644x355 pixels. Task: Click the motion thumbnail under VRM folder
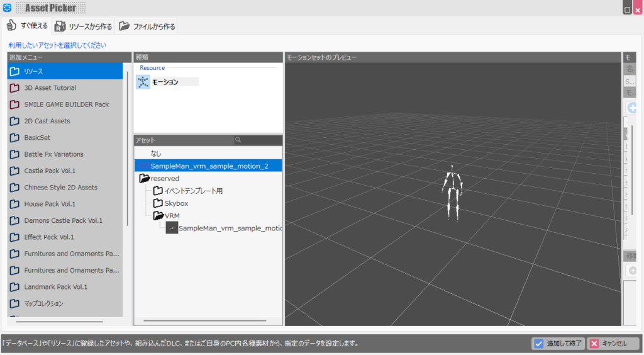pyautogui.click(x=172, y=228)
